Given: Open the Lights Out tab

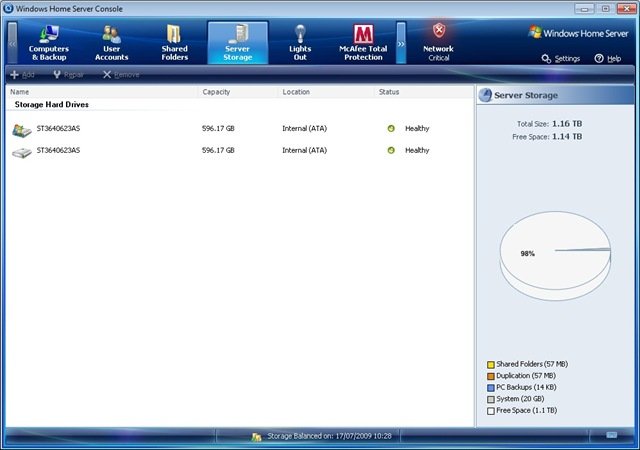Looking at the screenshot, I should (300, 43).
